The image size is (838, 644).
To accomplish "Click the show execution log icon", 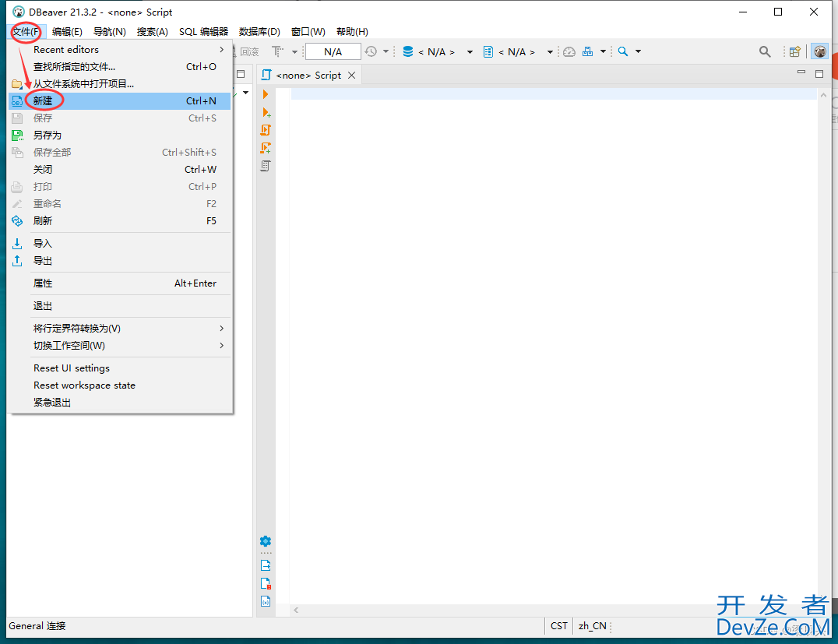I will click(266, 583).
